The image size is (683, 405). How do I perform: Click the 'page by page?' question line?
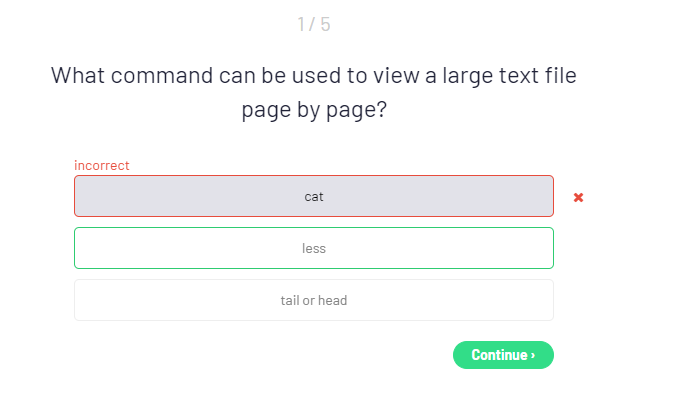314,111
